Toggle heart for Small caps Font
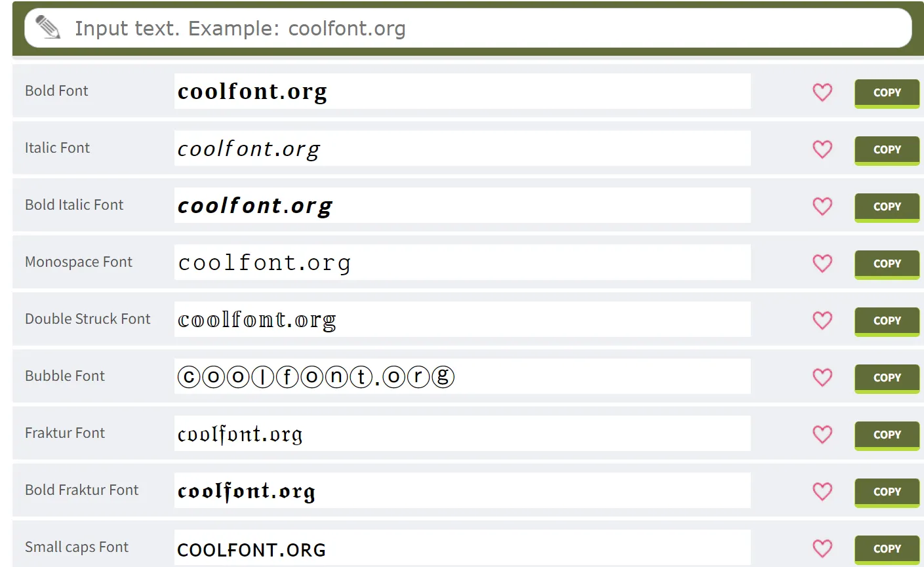The width and height of the screenshot is (924, 567). click(822, 548)
